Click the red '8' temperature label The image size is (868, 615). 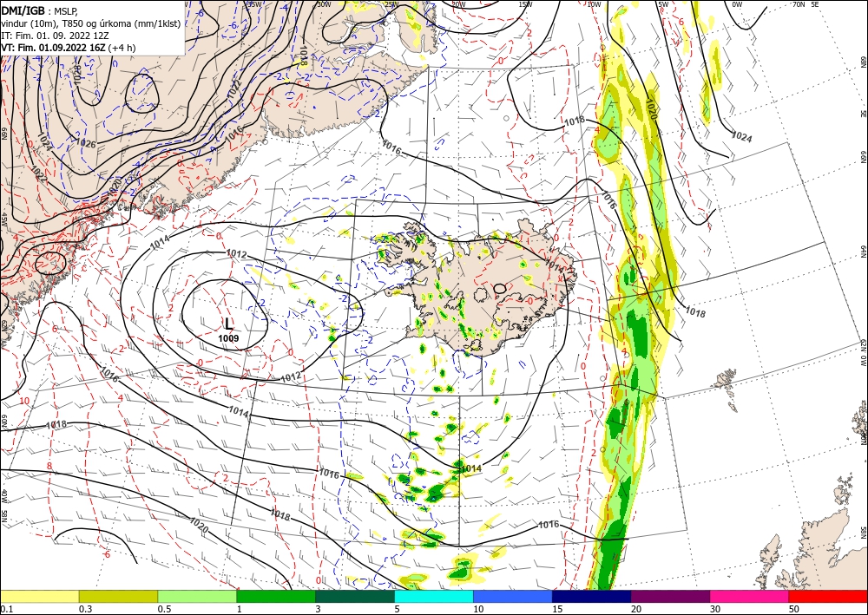click(49, 466)
